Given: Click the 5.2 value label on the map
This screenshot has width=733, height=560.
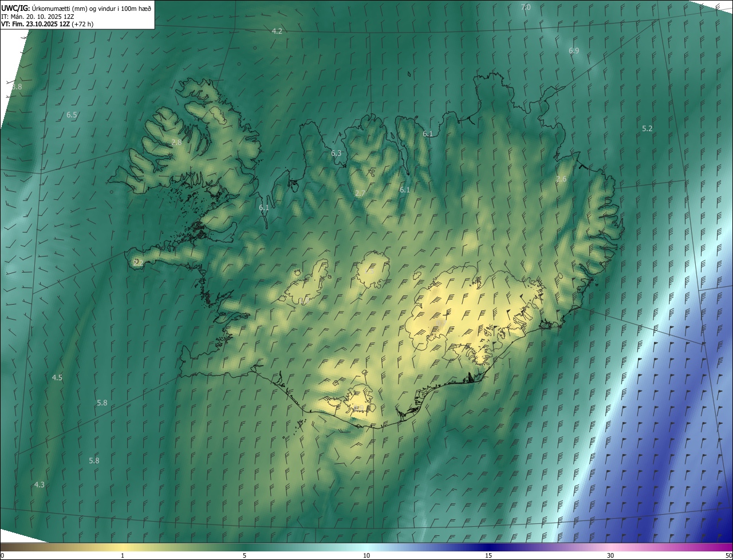Looking at the screenshot, I should coord(647,128).
